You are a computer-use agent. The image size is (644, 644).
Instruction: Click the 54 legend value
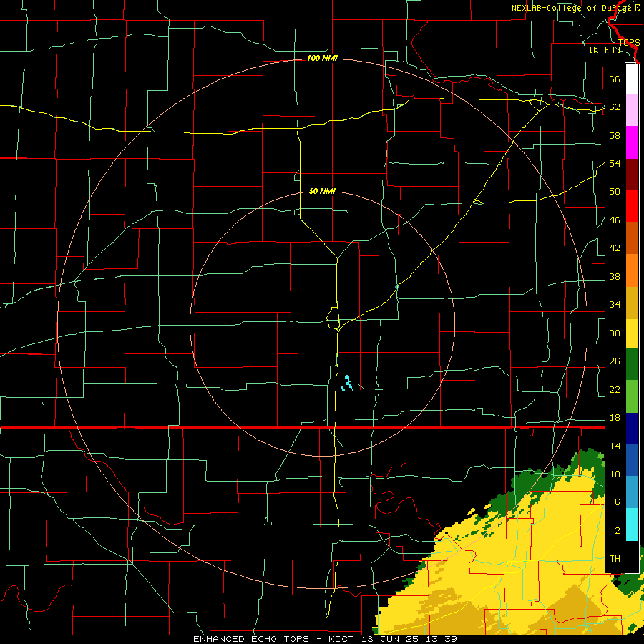(x=615, y=163)
